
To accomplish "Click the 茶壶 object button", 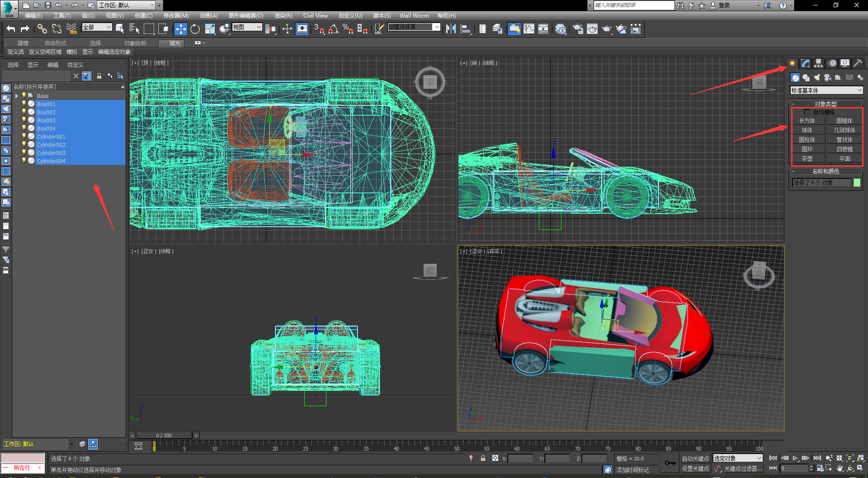I will click(807, 159).
